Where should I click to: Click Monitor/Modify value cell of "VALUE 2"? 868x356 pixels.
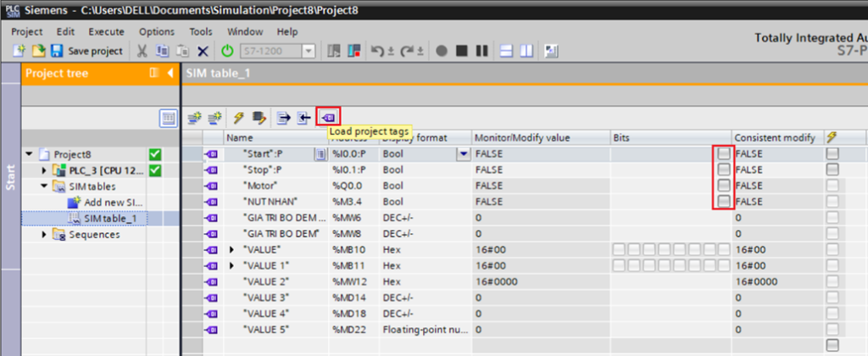(539, 281)
